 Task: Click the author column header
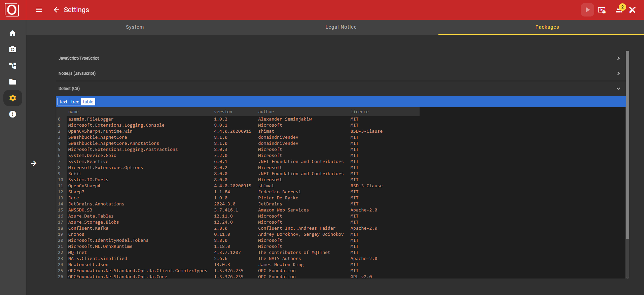click(x=266, y=112)
